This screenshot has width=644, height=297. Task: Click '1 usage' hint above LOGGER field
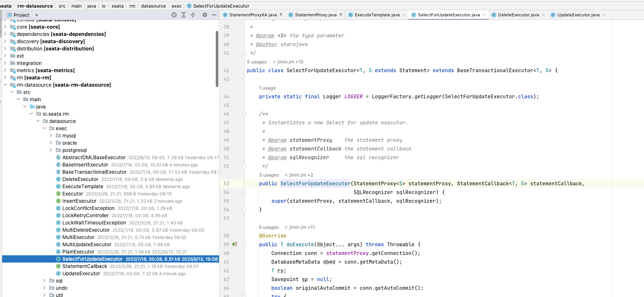pos(267,88)
